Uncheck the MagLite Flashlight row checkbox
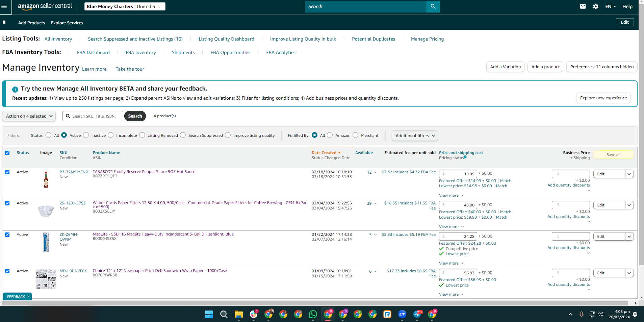 7,234
